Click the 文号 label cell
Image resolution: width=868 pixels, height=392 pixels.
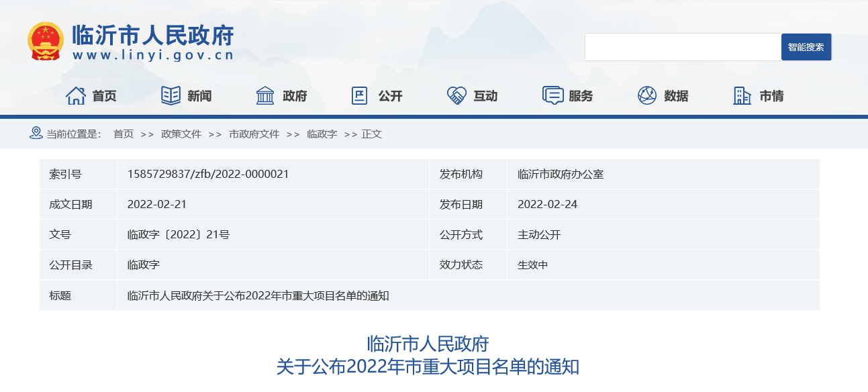[79, 234]
